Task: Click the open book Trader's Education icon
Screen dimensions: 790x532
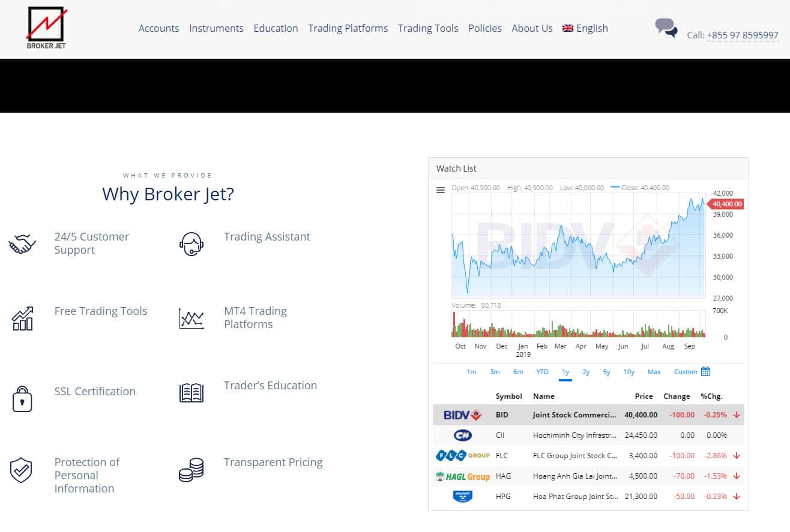Action: click(191, 393)
